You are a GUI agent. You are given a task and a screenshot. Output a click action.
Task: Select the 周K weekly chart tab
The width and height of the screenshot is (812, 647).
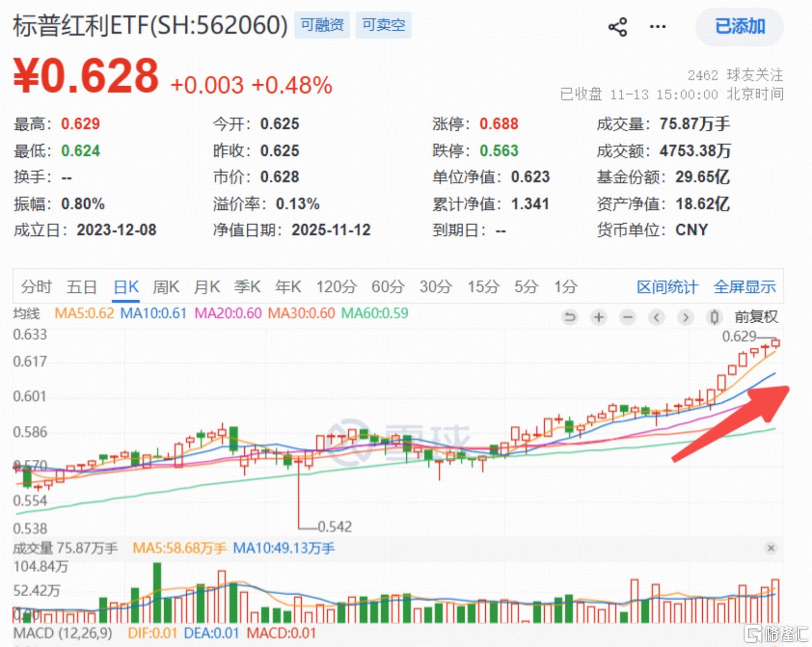166,287
